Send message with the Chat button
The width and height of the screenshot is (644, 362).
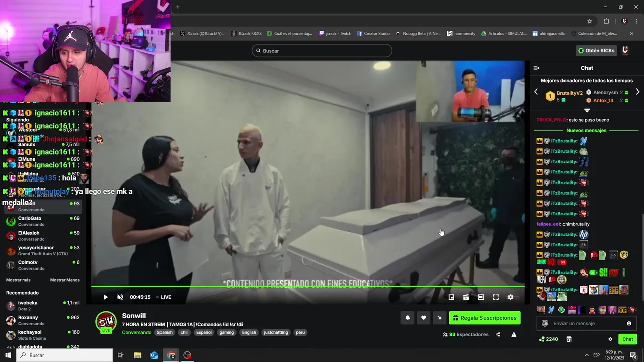tap(628, 339)
